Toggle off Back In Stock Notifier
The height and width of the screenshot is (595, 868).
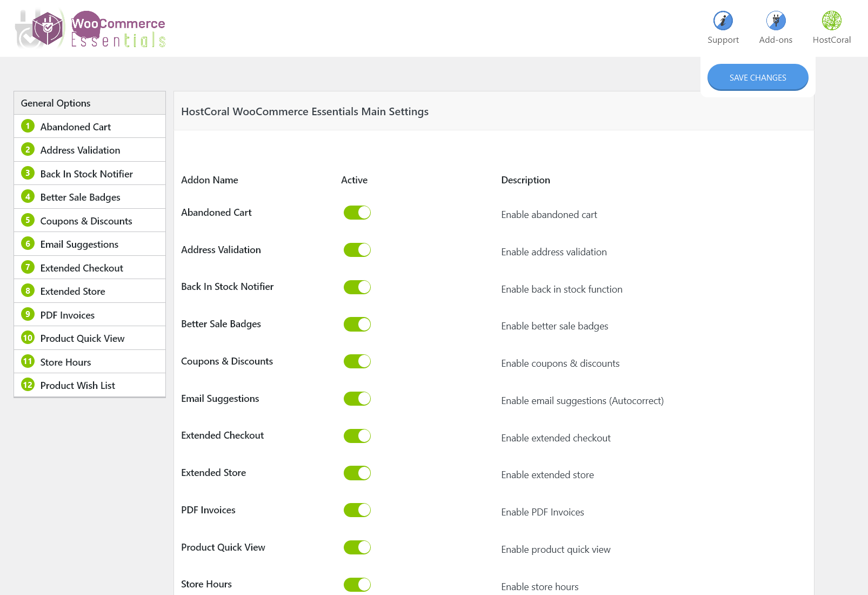point(357,287)
